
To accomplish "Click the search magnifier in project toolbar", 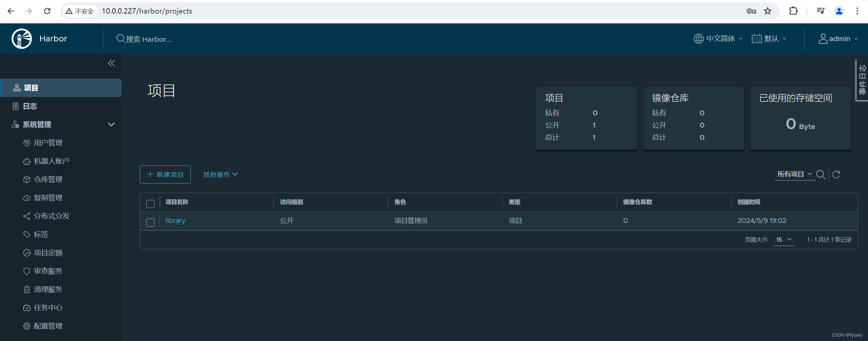I will (820, 174).
